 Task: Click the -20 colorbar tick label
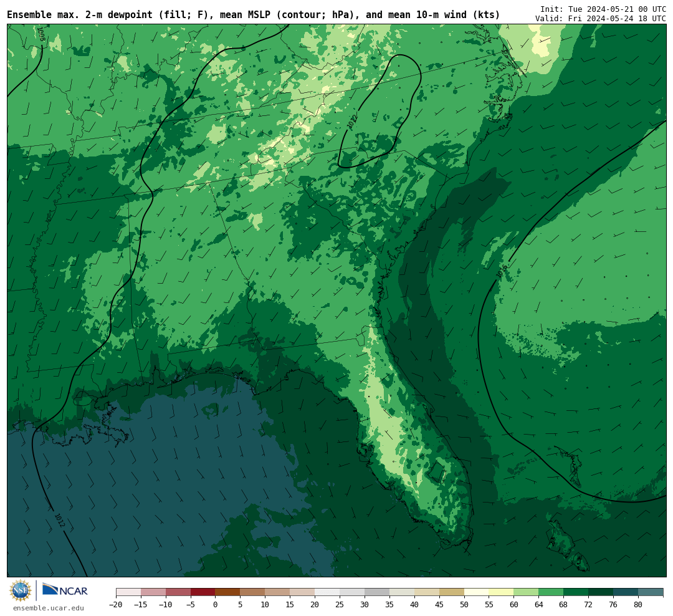[116, 605]
